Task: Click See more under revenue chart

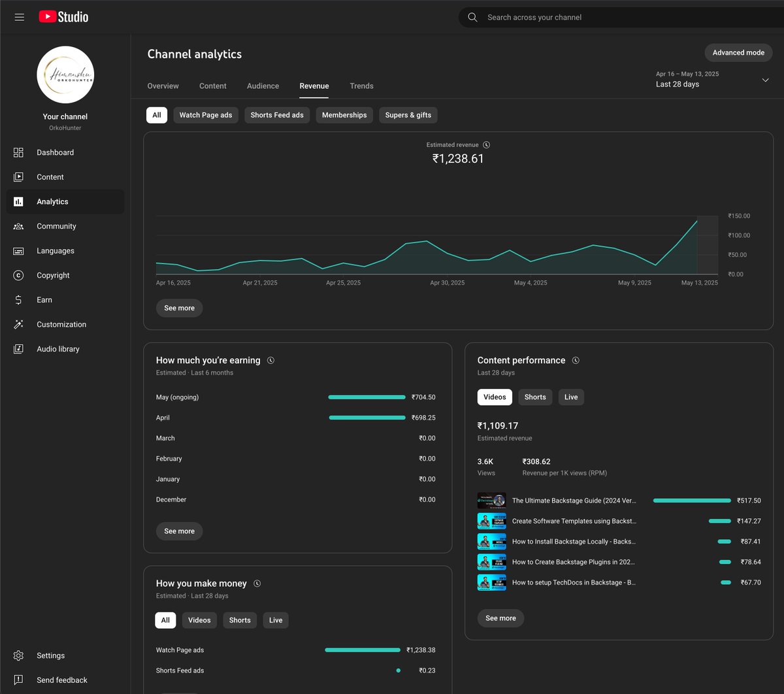Action: [x=180, y=308]
